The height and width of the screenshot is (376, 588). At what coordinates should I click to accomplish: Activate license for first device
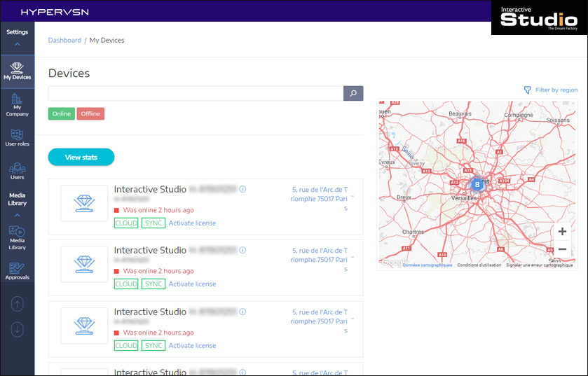point(192,223)
